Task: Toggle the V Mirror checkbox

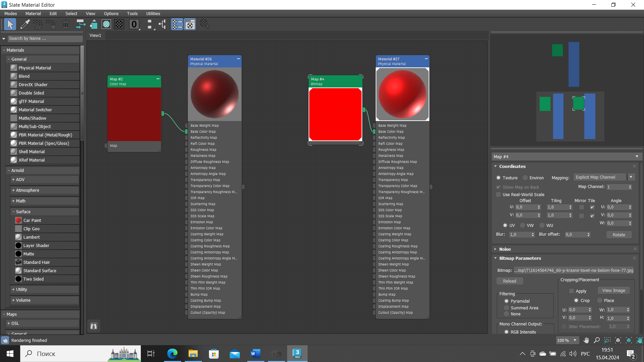Action: pos(582,216)
